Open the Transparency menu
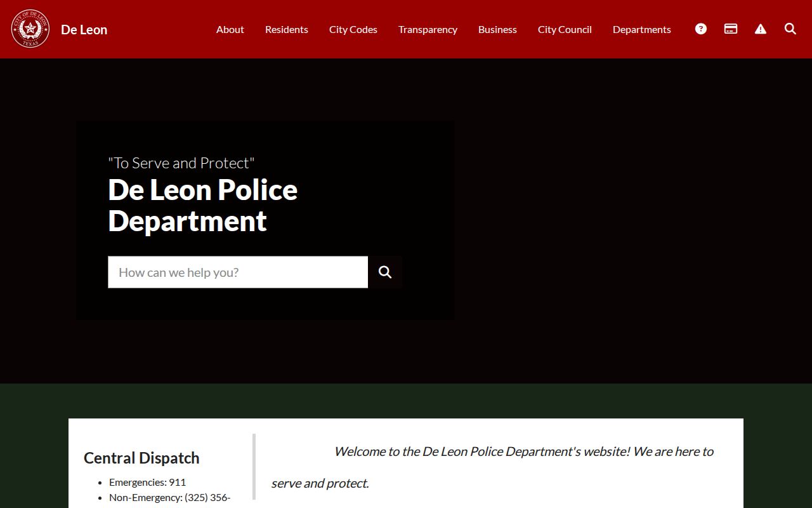This screenshot has width=812, height=508. 428,29
